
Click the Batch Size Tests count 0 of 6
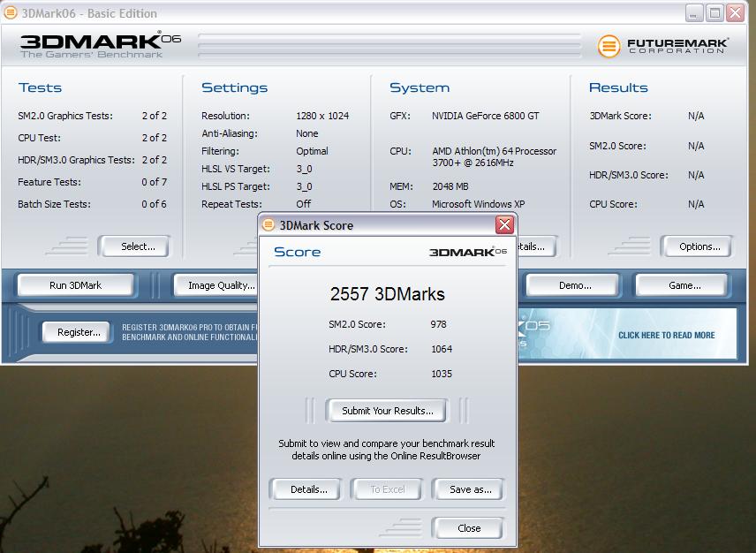pyautogui.click(x=155, y=204)
